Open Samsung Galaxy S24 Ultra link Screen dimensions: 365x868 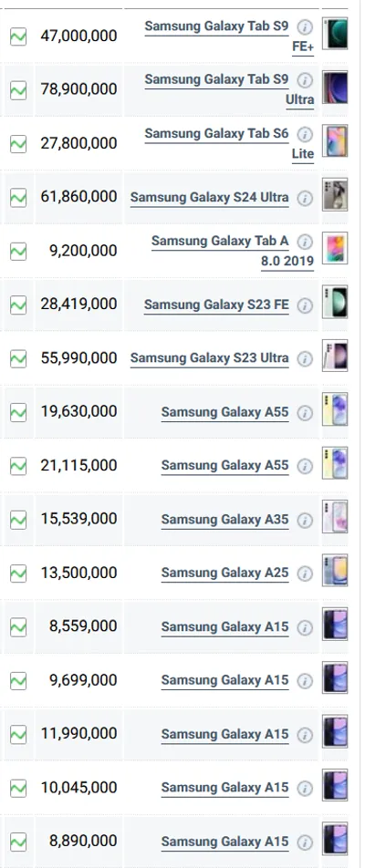click(x=209, y=198)
